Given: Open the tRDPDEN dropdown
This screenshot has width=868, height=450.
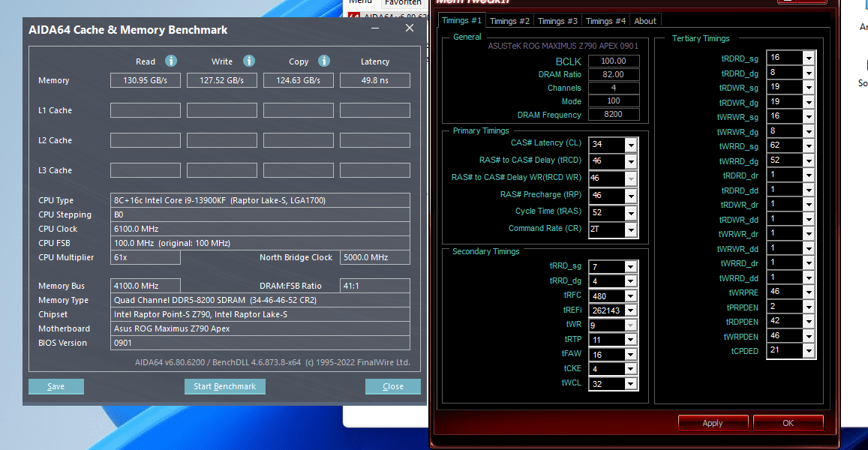Looking at the screenshot, I should point(809,321).
